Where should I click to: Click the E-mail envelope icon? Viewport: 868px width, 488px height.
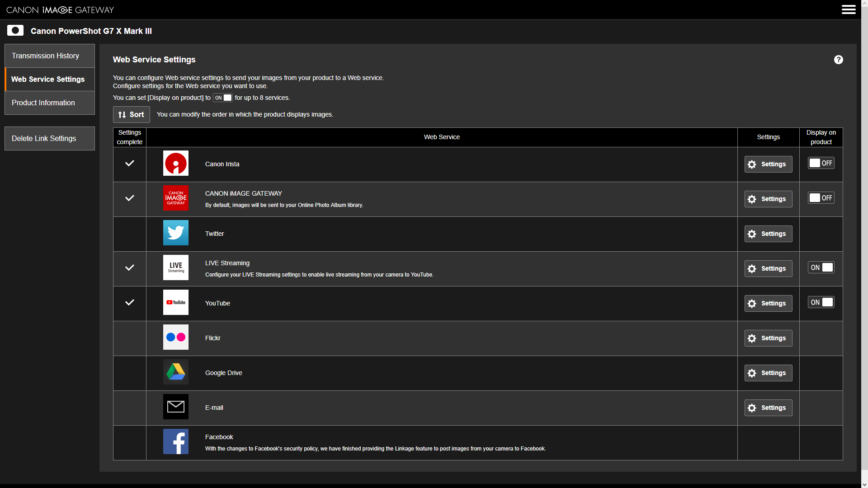coord(176,407)
